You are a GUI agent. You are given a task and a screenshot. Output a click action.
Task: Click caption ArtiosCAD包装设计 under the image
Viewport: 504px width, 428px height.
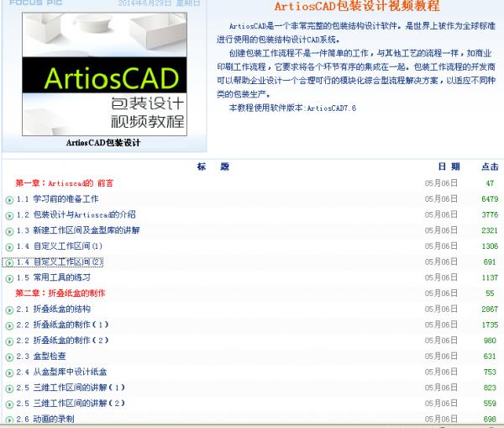(103, 143)
